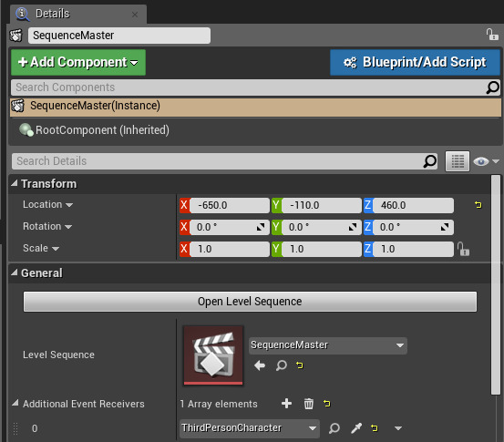The image size is (504, 442).
Task: Edit the SequenceMaster actor name field
Action: click(119, 36)
